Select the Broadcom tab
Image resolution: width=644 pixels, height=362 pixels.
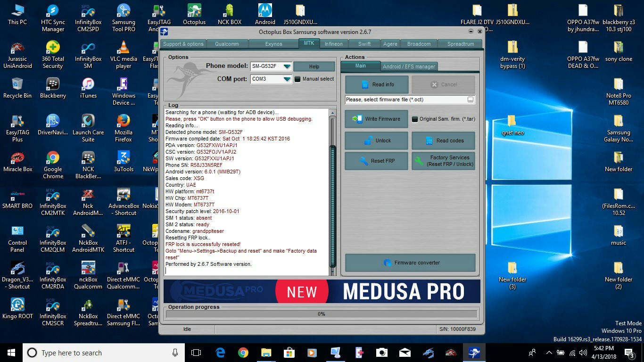pyautogui.click(x=419, y=44)
